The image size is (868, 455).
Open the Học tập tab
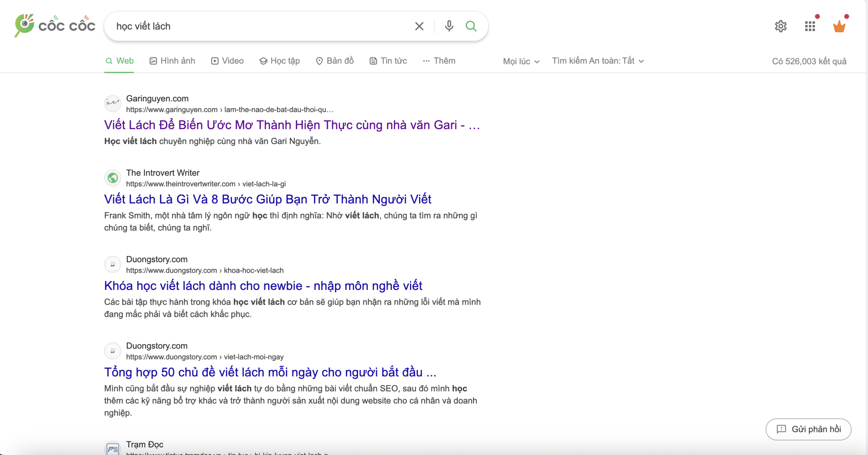[279, 61]
